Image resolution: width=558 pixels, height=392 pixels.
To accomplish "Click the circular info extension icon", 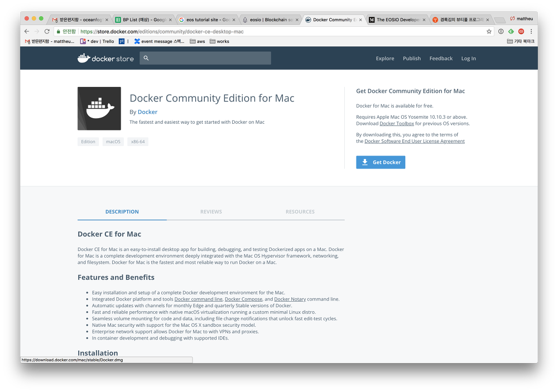I will 501,31.
